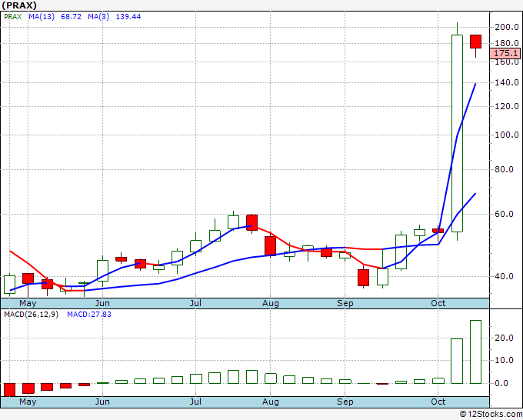Open the 12Stocks.com copyright link

(491, 414)
